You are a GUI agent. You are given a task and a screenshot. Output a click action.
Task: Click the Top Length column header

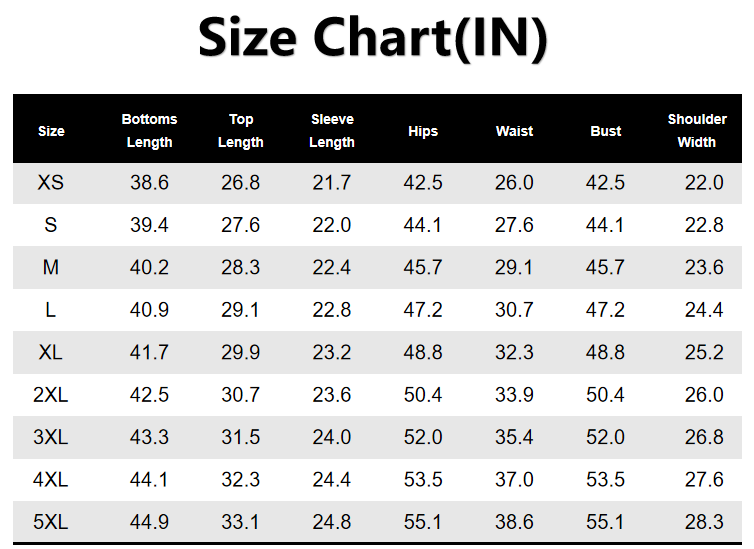pyautogui.click(x=241, y=131)
